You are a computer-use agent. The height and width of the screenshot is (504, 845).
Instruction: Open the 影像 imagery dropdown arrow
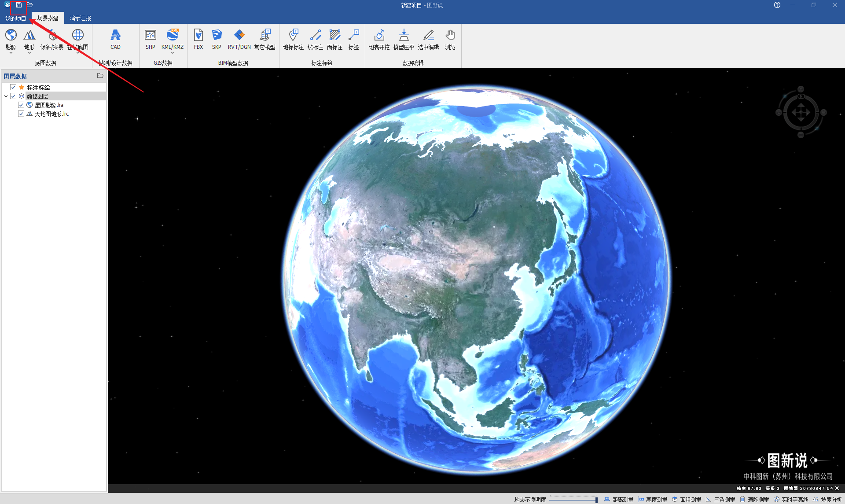(x=11, y=53)
